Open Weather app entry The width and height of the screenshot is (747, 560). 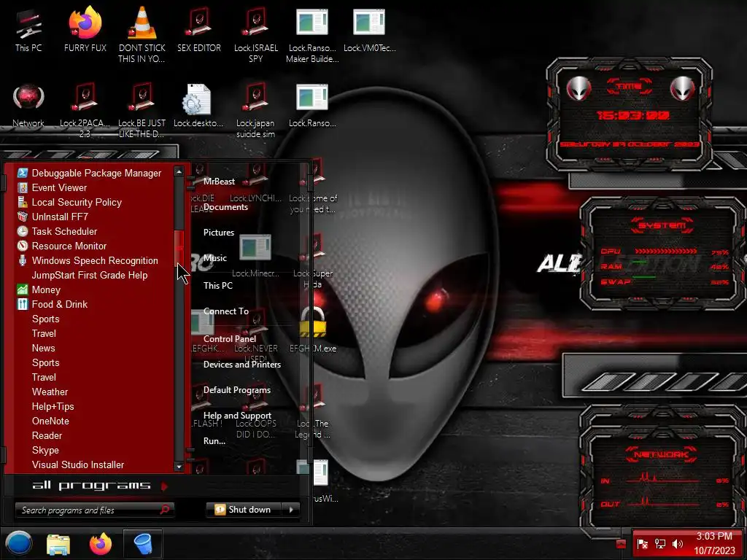coord(50,392)
